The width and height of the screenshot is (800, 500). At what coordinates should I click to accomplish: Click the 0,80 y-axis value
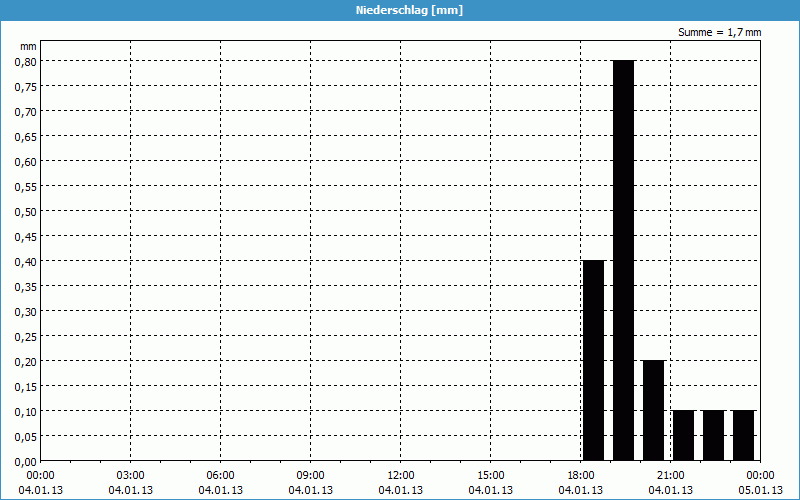(26, 62)
